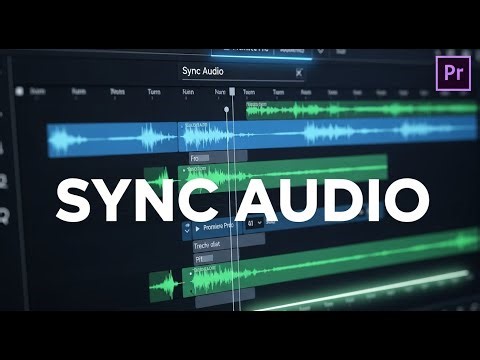Select the bottom green audio waveform clip

331,263
